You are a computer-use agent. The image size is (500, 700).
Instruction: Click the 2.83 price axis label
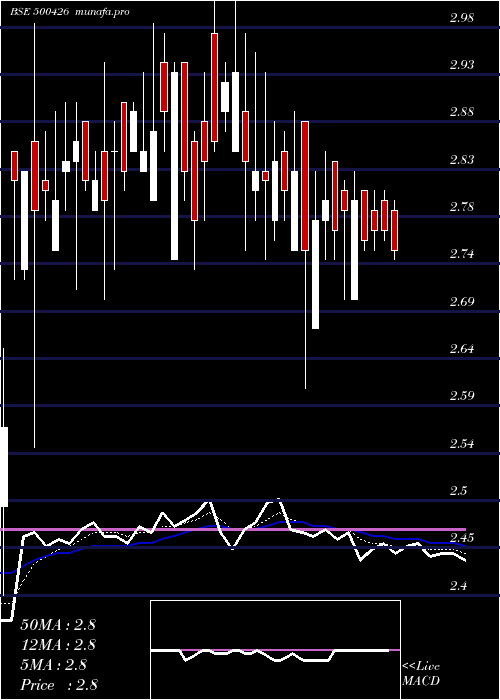coord(462,160)
